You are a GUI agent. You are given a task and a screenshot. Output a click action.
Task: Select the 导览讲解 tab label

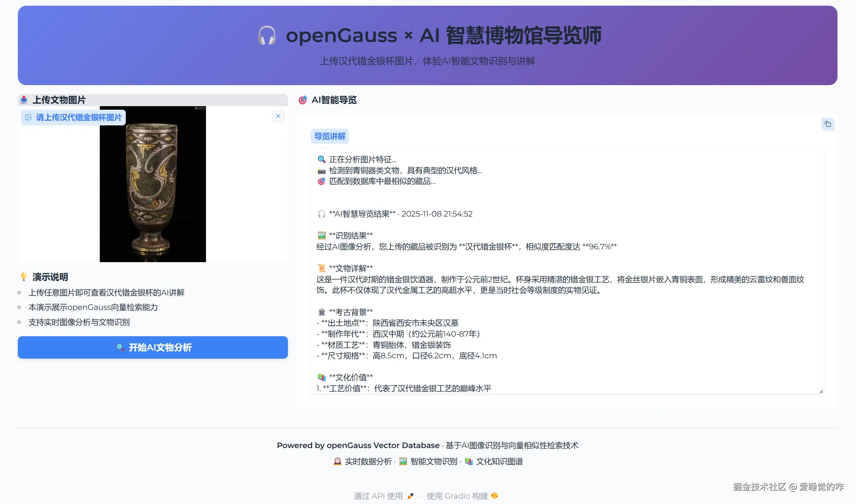(x=329, y=136)
